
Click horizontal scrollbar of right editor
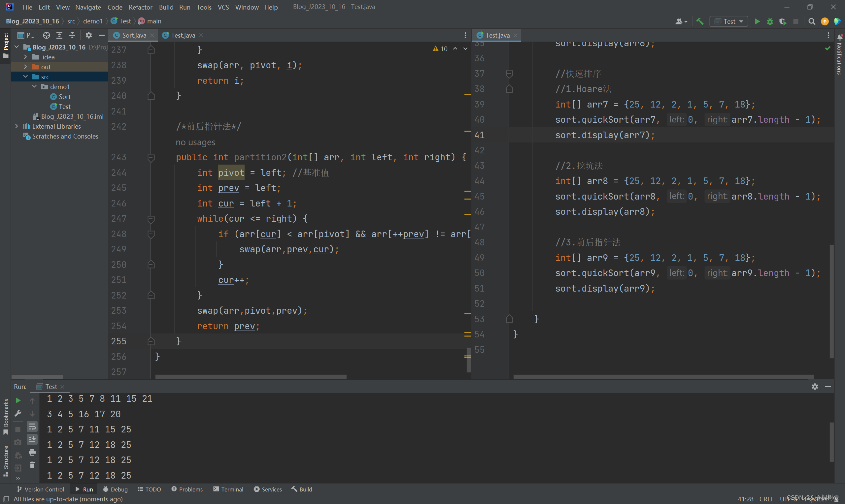click(x=663, y=377)
